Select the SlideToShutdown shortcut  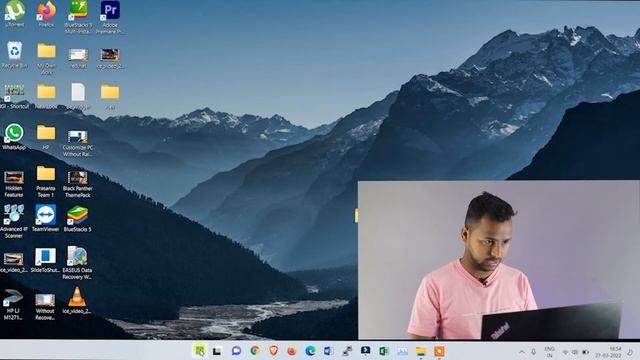(x=45, y=260)
